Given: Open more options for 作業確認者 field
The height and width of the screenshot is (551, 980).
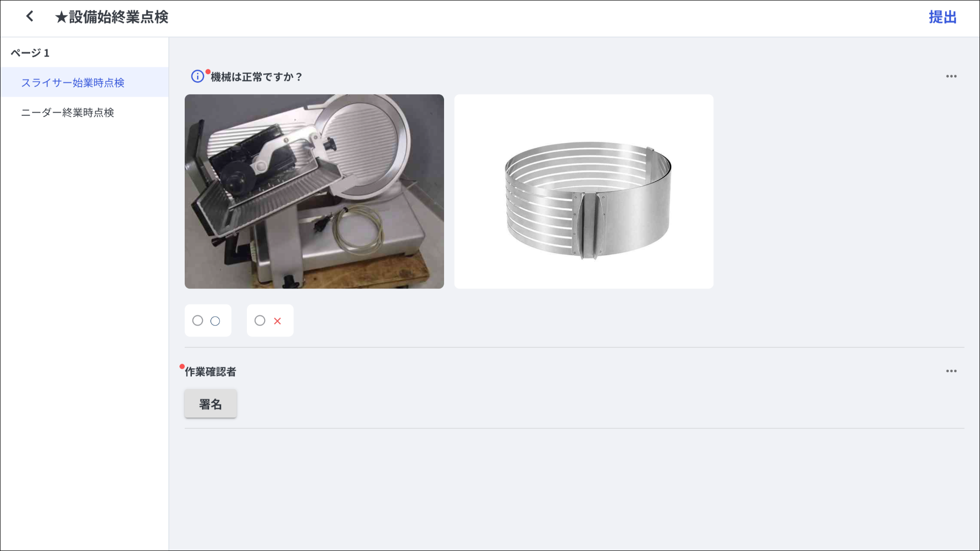Looking at the screenshot, I should 951,371.
